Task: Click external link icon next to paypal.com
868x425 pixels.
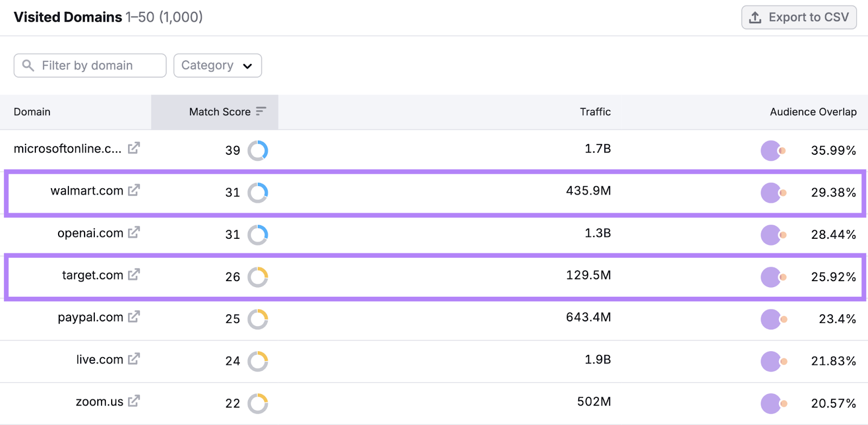Action: 134,317
